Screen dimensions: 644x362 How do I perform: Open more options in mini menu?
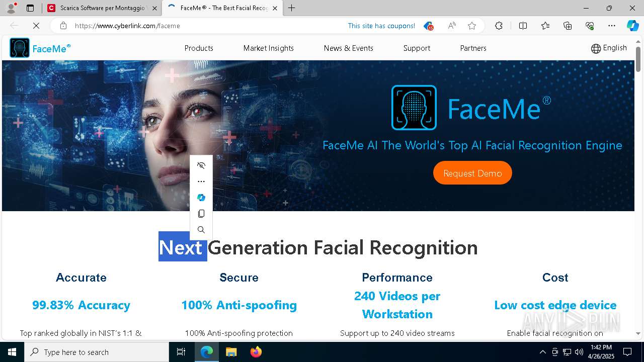coord(201,182)
